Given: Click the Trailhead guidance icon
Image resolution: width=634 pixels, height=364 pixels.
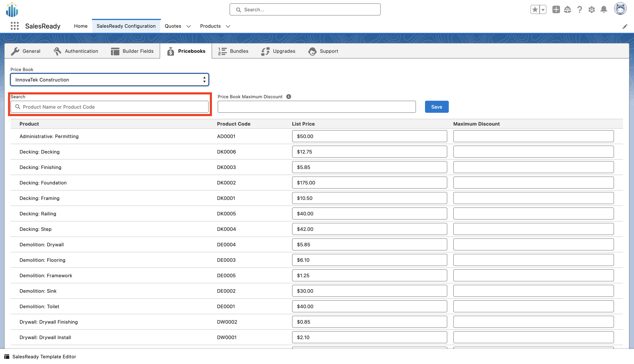Looking at the screenshot, I should pyautogui.click(x=568, y=9).
